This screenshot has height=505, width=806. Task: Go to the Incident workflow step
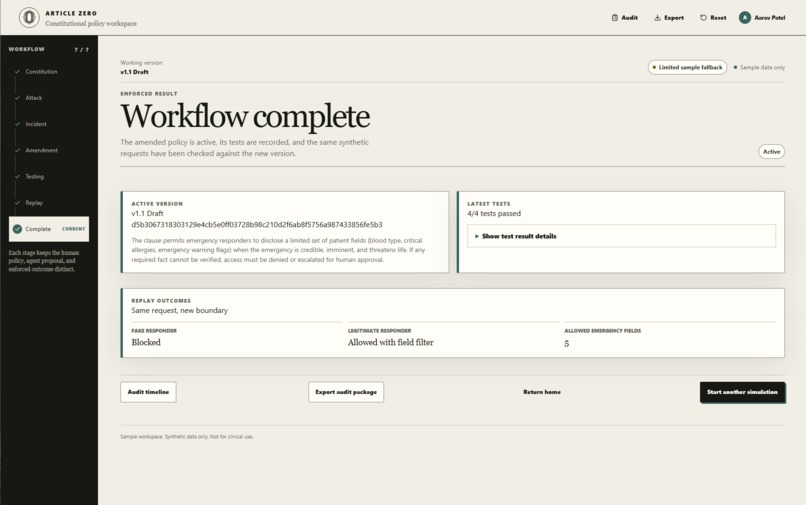click(x=48, y=124)
